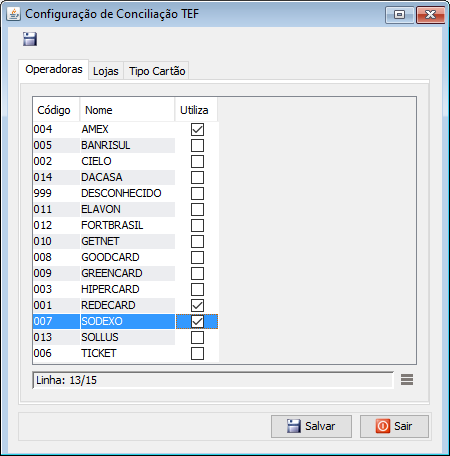Click the DACASA name cell

[x=128, y=177]
